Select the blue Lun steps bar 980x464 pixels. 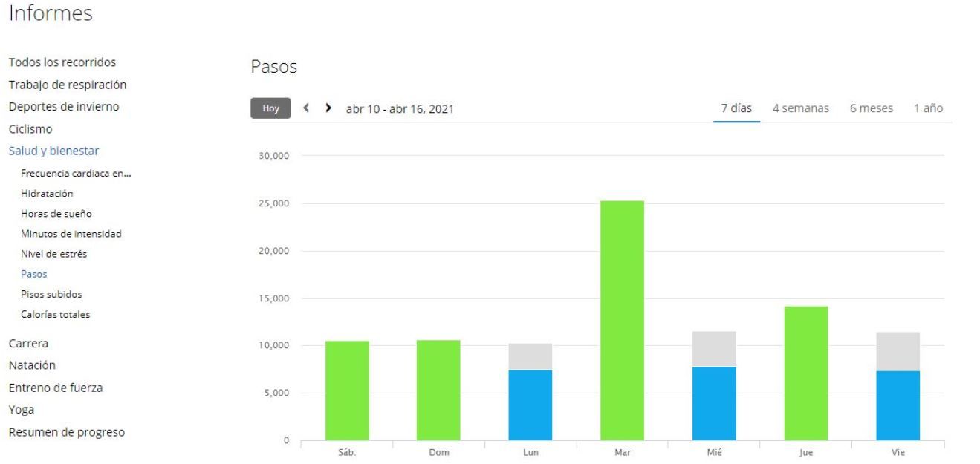pos(530,405)
